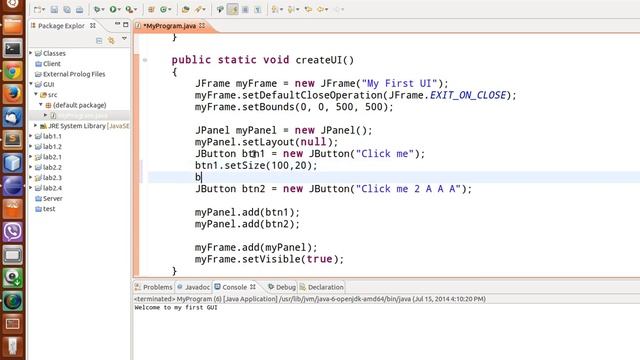The image size is (640, 360).
Task: Click the Next Annotation toolbar icon
Action: [276, 9]
